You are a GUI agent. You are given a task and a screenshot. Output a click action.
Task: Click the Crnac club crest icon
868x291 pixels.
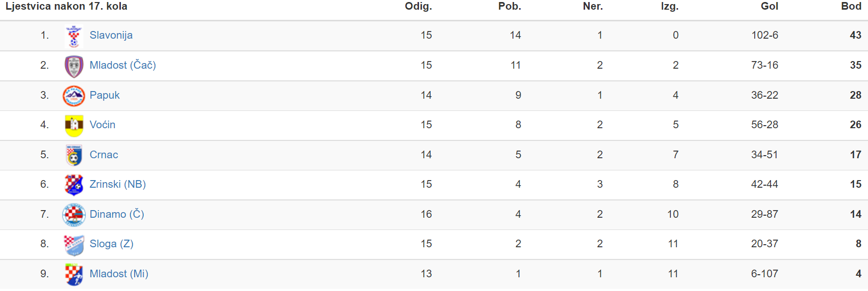coord(74,155)
